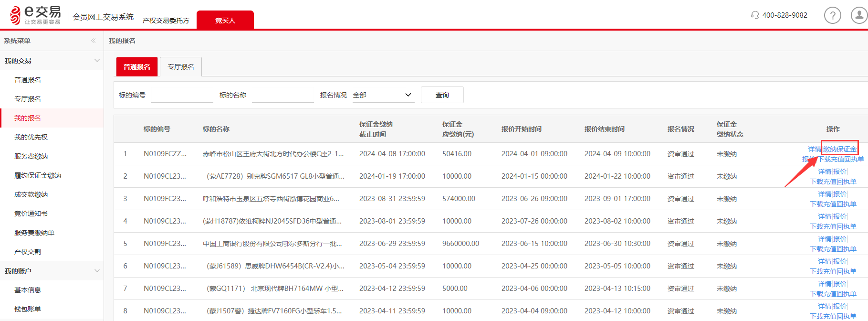Click the 查询 button

(x=442, y=95)
